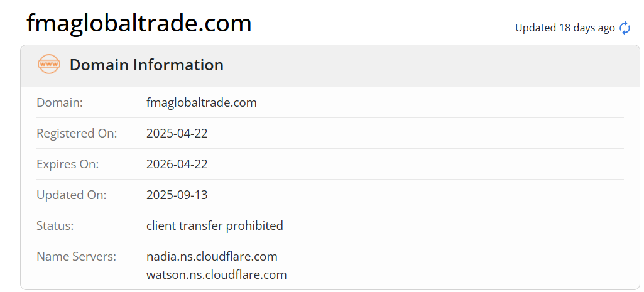Select the watson.ns.cloudflare.com name server
Image resolution: width=644 pixels, height=292 pixels.
(216, 274)
